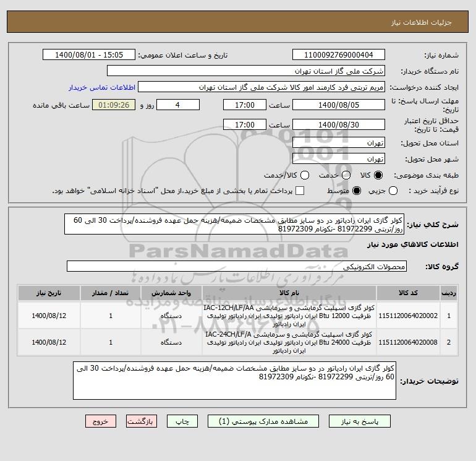Viewport: 476px width, 461px height.
Task: Click the توضیحات خریدار text area
Action: tap(234, 381)
